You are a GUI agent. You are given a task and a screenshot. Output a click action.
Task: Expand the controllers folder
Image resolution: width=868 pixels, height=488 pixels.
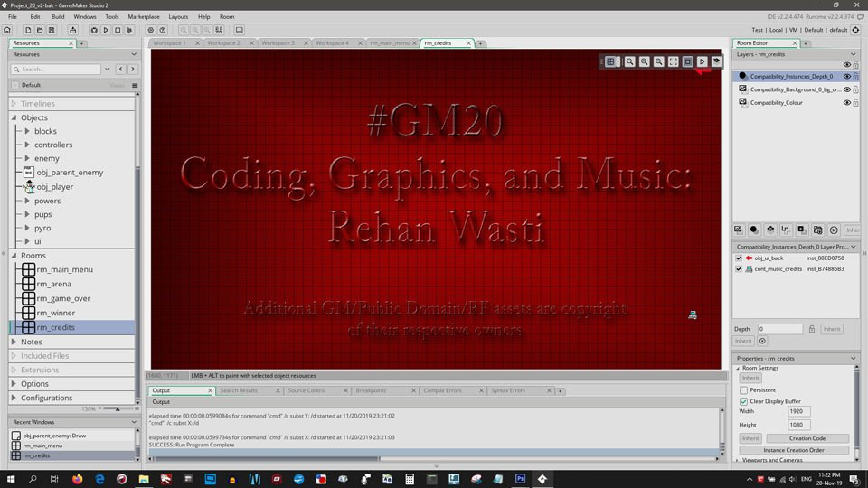tap(27, 145)
